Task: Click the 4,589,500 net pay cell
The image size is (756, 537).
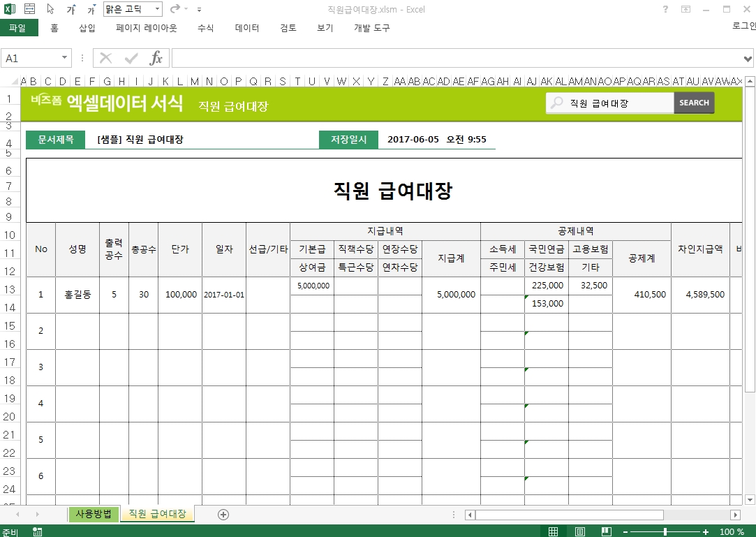Action: [x=701, y=295]
